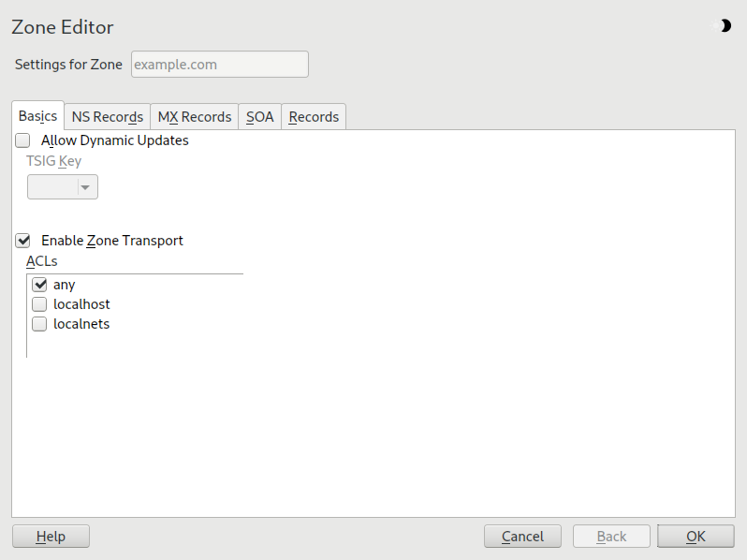Click the Settings for Zone label
The height and width of the screenshot is (560, 747).
tap(68, 65)
